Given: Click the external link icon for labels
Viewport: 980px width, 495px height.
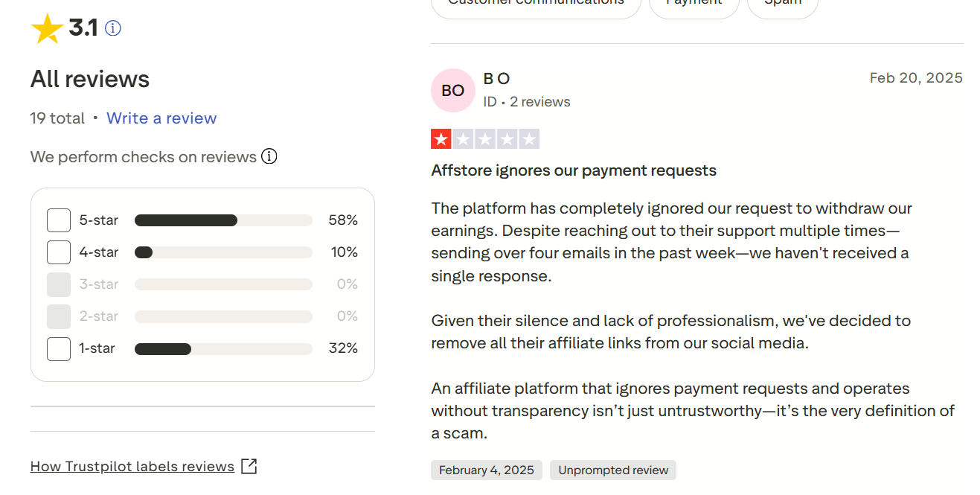Looking at the screenshot, I should coord(250,467).
